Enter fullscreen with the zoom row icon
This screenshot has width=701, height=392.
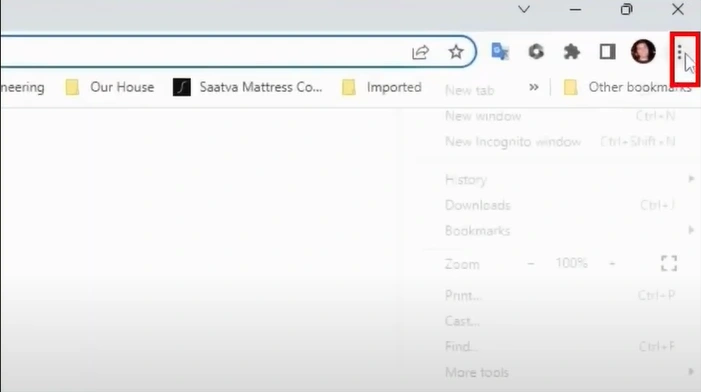pyautogui.click(x=669, y=263)
